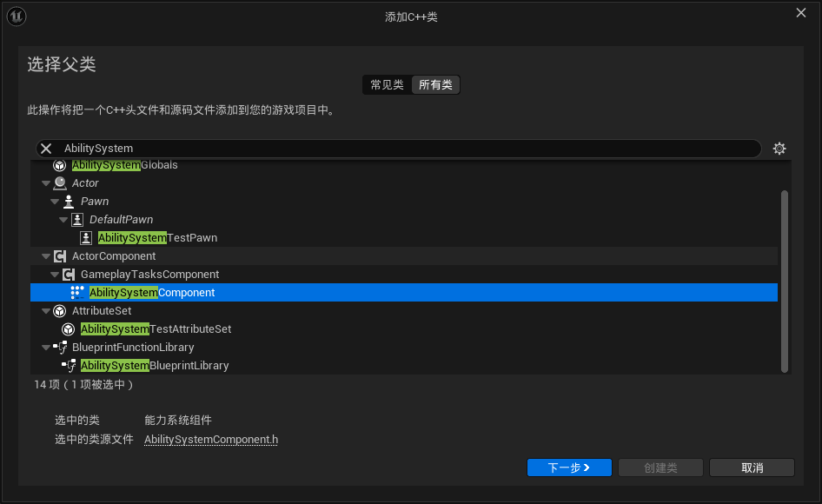This screenshot has width=822, height=504.
Task: Click the BlueprintFunctionLibrary class icon
Action: [x=61, y=348]
